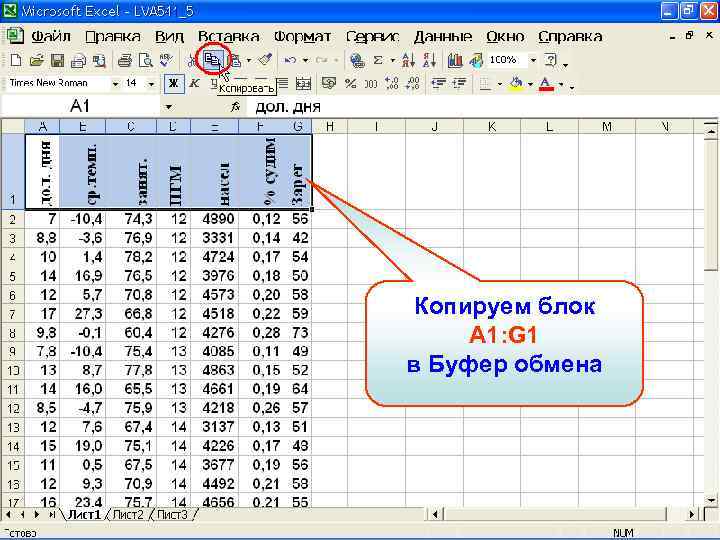720x540 pixels.
Task: Click the Decrease Indent icon
Action: 439,84
